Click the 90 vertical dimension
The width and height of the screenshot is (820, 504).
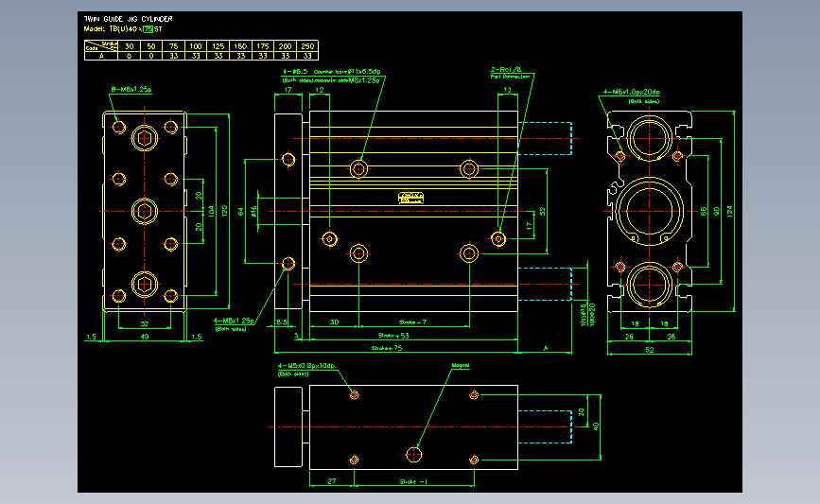[717, 211]
